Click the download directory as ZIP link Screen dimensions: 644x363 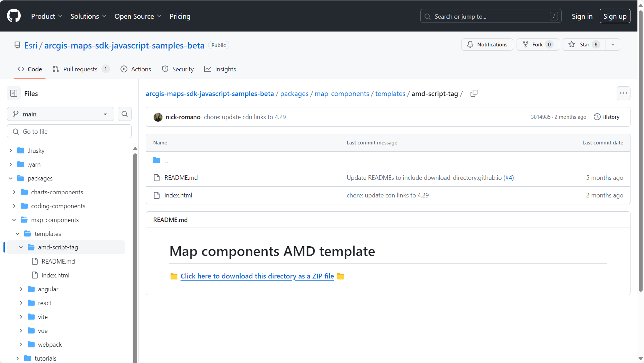pos(257,276)
